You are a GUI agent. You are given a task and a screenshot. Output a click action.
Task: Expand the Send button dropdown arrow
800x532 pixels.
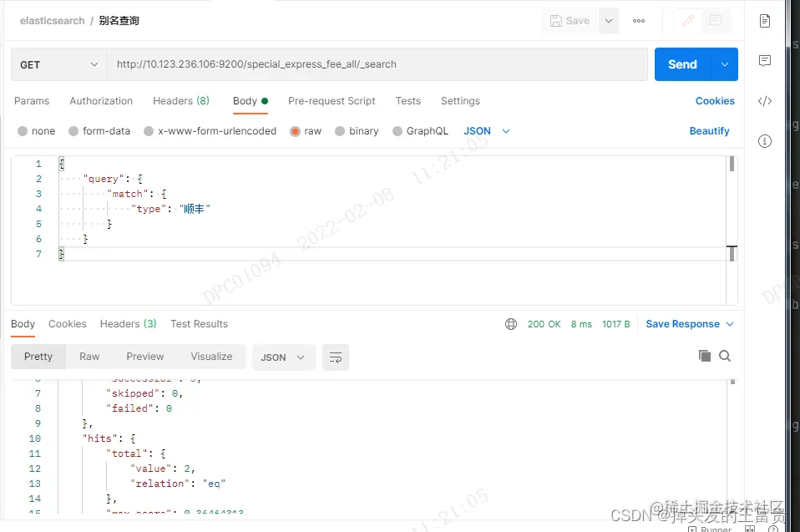click(725, 64)
